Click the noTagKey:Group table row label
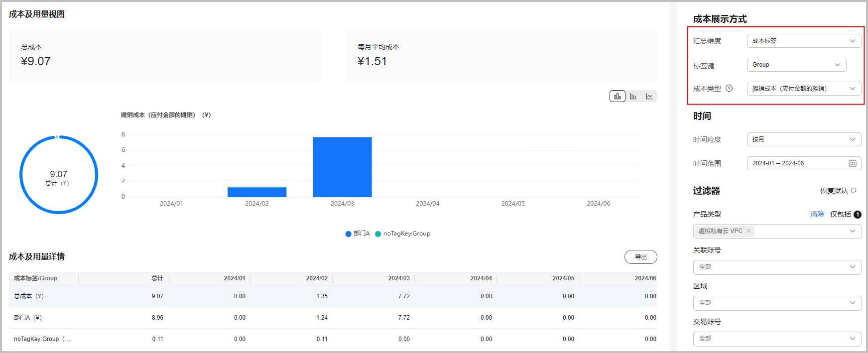The width and height of the screenshot is (868, 353). click(x=42, y=339)
